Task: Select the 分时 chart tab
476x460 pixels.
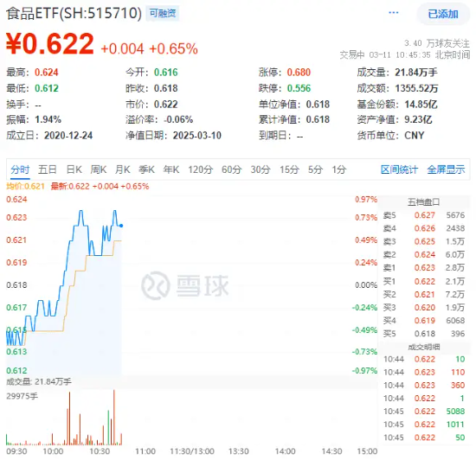Action: [20, 169]
